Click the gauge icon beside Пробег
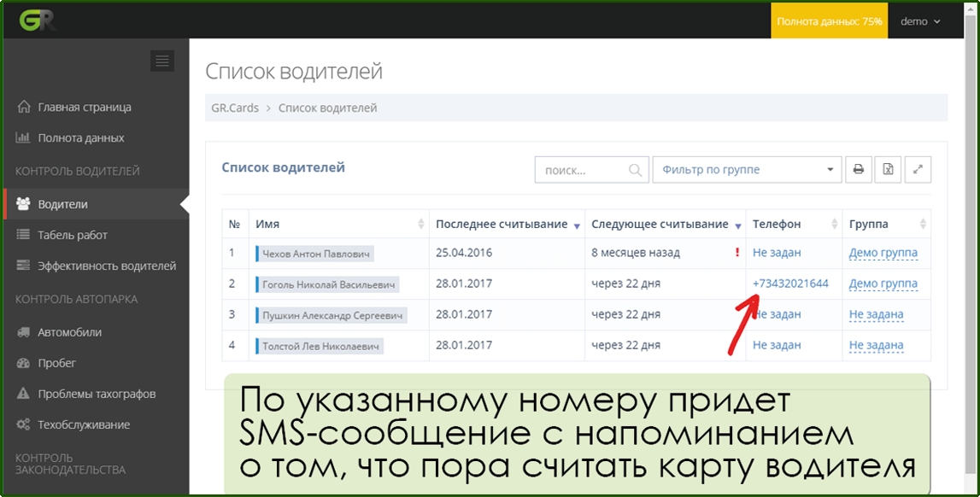The image size is (980, 497). point(23,363)
